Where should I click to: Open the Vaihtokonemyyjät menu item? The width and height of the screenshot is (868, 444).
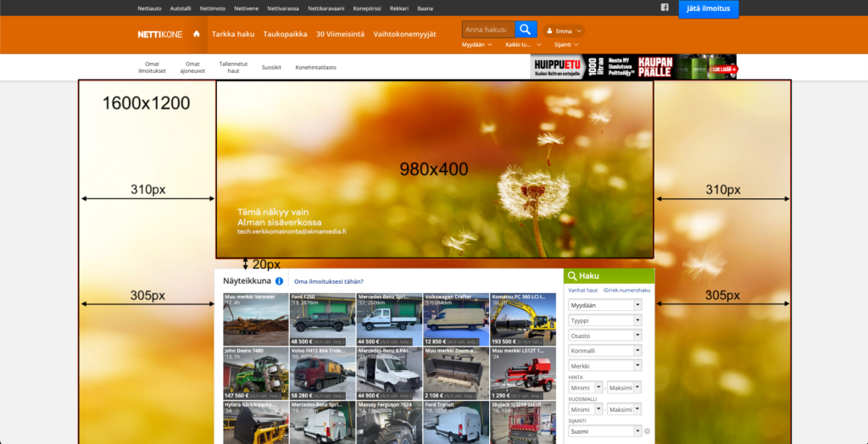[x=404, y=34]
